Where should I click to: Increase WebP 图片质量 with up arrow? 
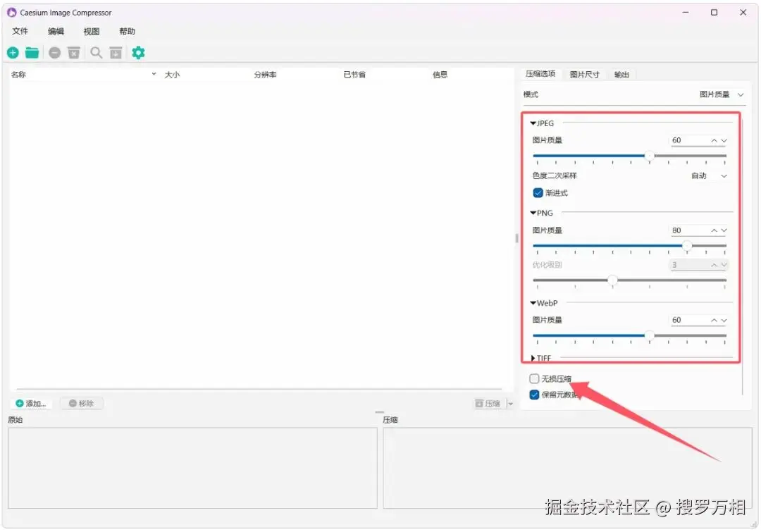pyautogui.click(x=714, y=321)
